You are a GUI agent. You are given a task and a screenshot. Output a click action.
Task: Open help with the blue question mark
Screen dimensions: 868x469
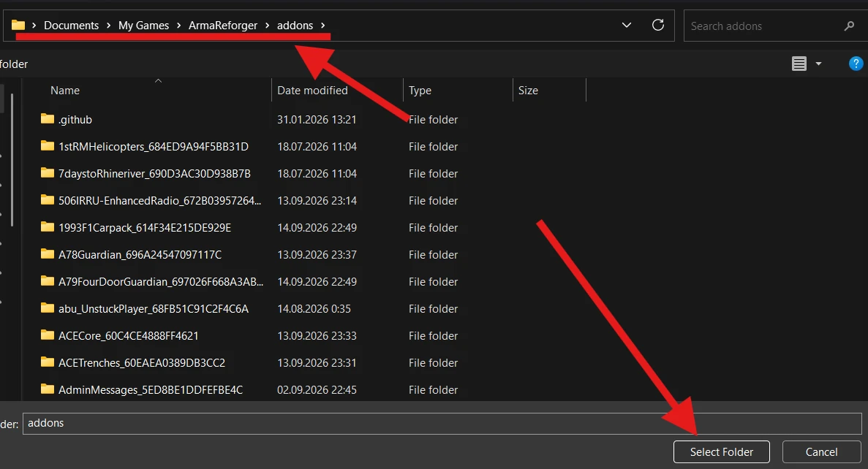856,64
